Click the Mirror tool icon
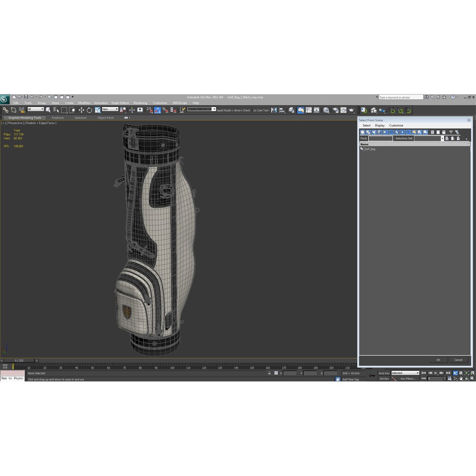The image size is (476, 476). 274,110
